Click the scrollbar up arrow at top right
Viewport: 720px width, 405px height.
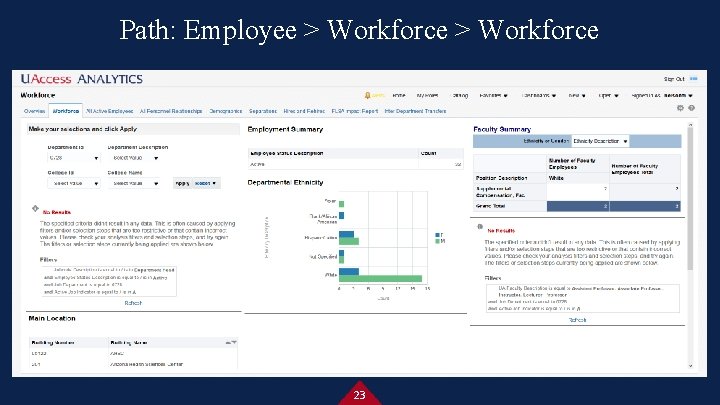coord(690,125)
